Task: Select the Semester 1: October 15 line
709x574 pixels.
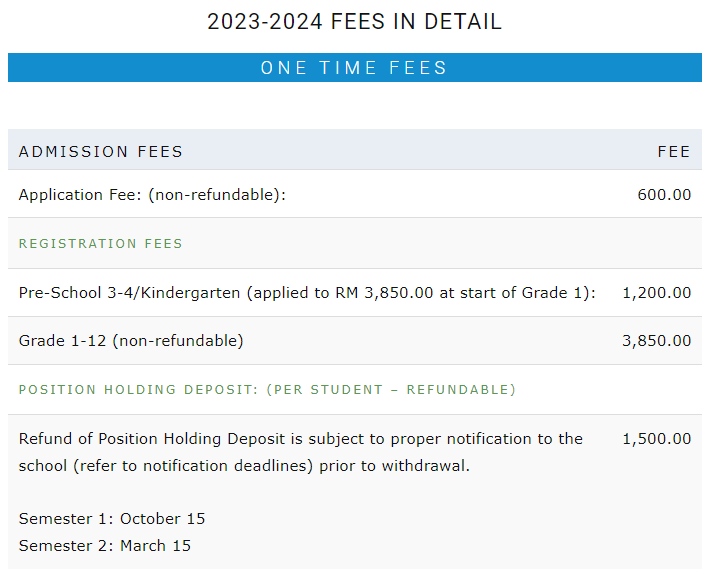Action: pyautogui.click(x=112, y=518)
